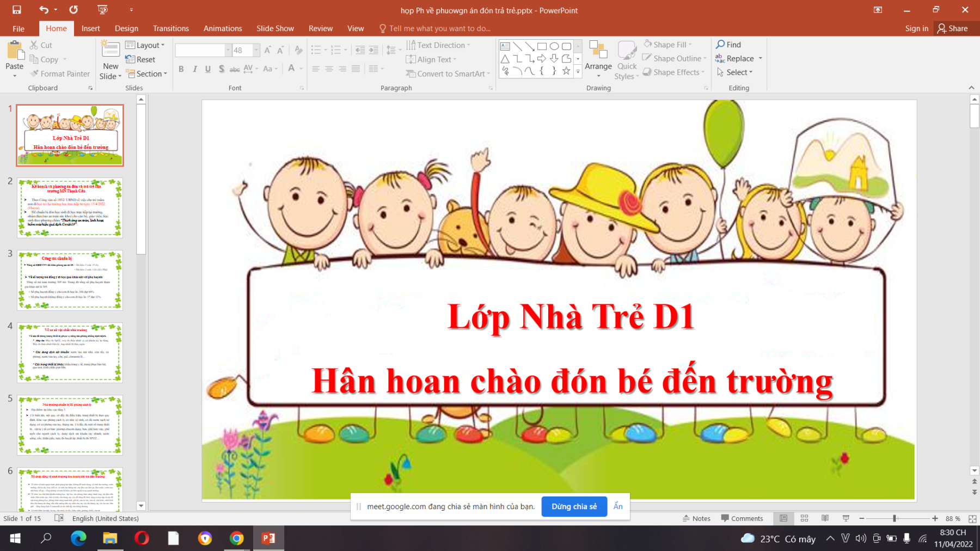
Task: Click the Save icon in title bar
Action: [16, 10]
